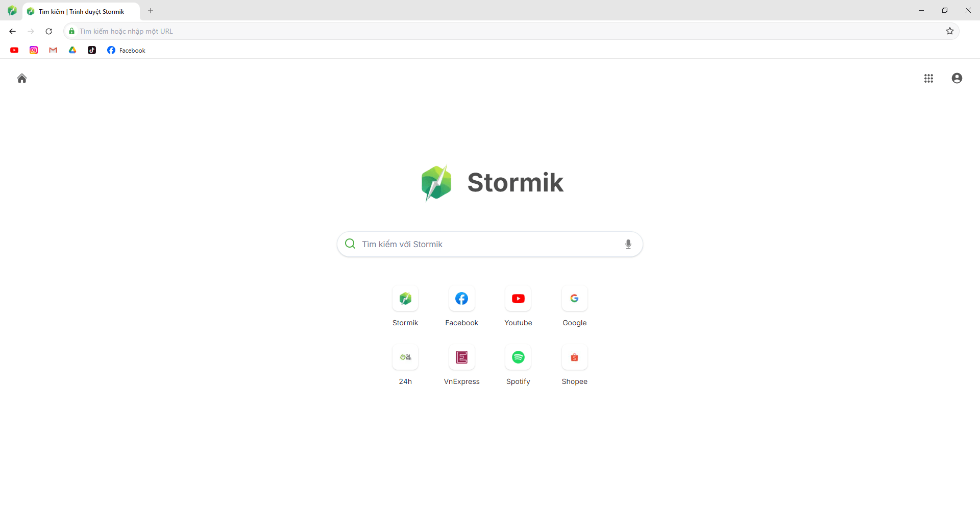
Task: Open the Stormik shortcut tile
Action: point(405,299)
